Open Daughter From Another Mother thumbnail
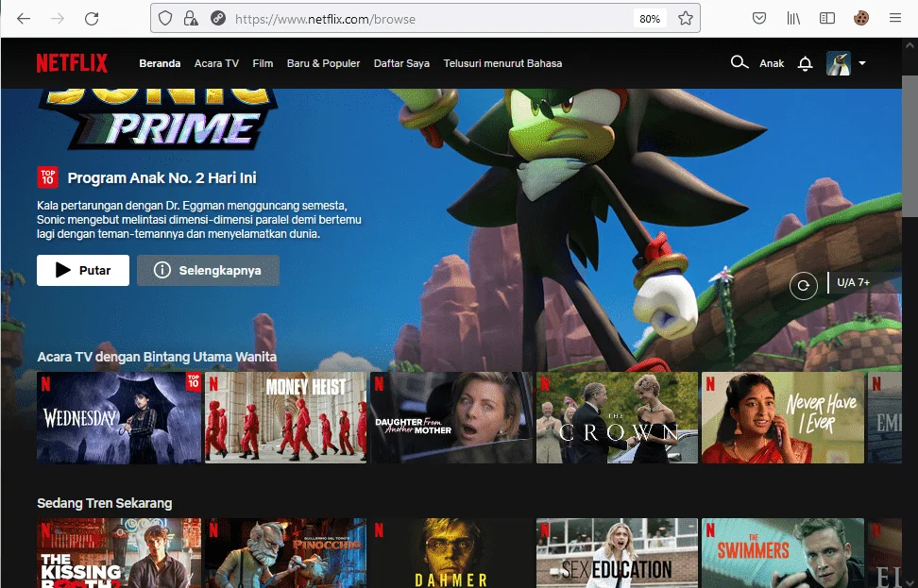 (x=451, y=418)
